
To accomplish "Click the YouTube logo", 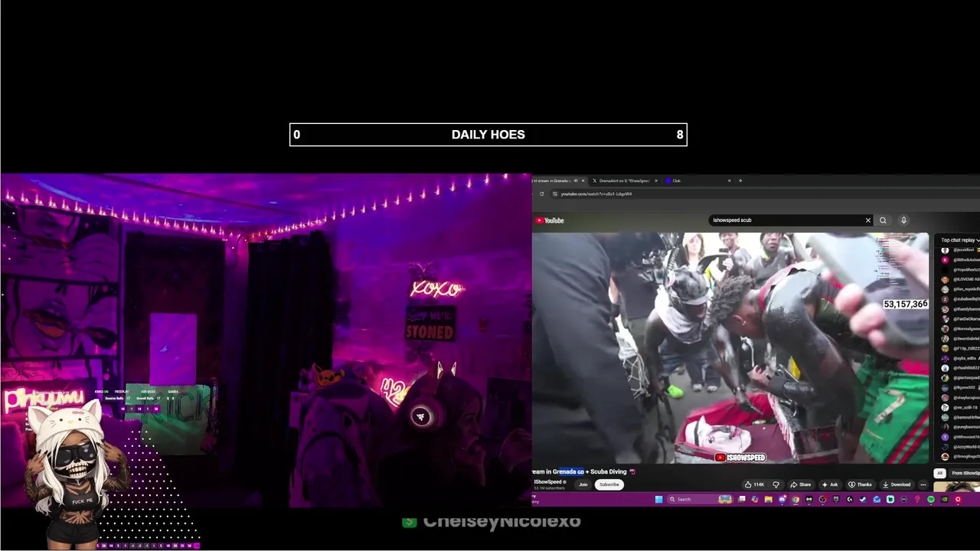I will coord(550,220).
